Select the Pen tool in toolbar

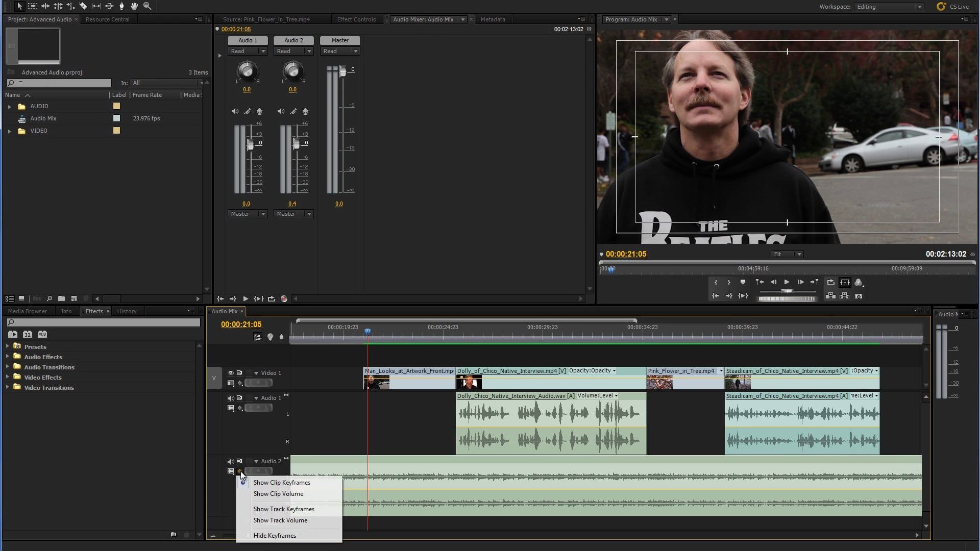(121, 6)
